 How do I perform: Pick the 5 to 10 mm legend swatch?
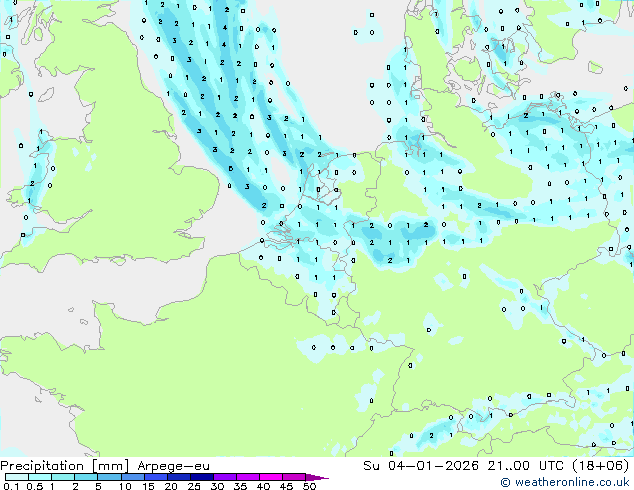[109, 477]
